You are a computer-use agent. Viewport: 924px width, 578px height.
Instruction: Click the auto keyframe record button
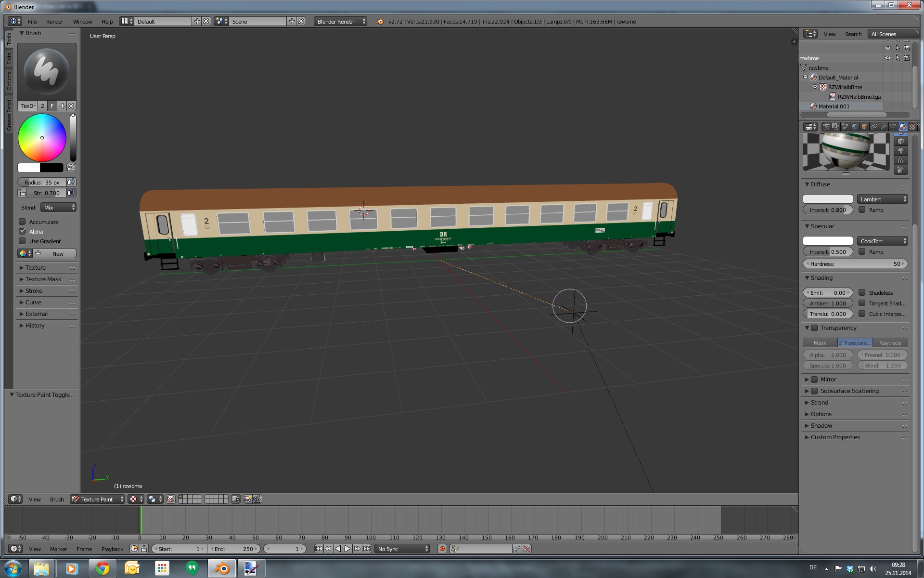[x=442, y=549]
